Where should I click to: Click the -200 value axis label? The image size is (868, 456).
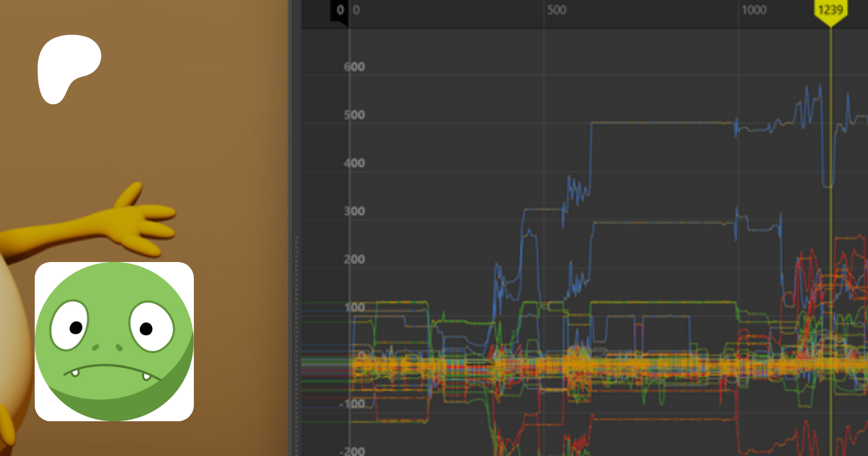tap(353, 451)
